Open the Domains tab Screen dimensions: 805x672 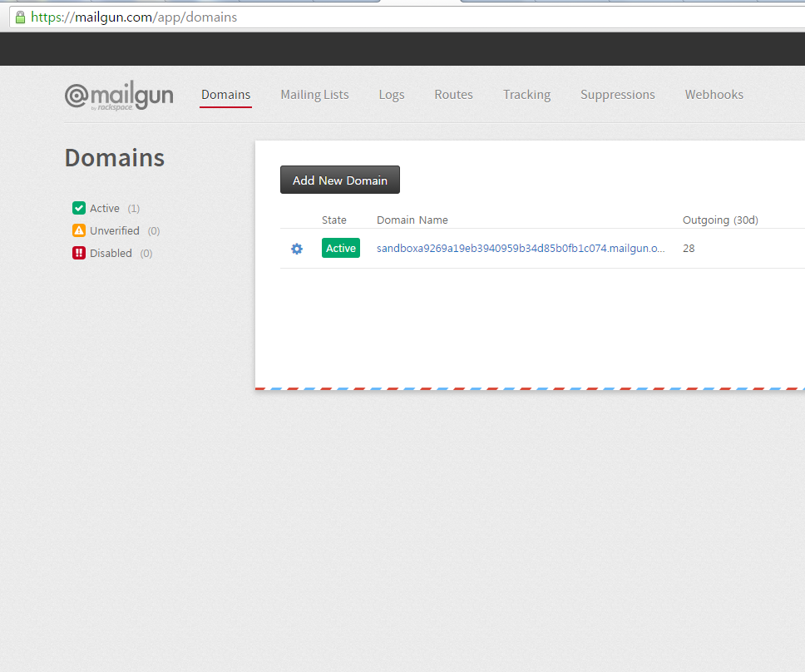point(226,95)
